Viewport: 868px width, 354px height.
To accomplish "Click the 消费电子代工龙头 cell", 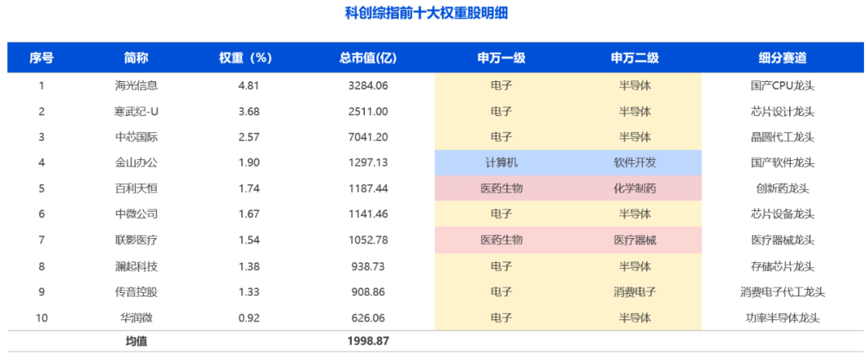I will pos(782,292).
